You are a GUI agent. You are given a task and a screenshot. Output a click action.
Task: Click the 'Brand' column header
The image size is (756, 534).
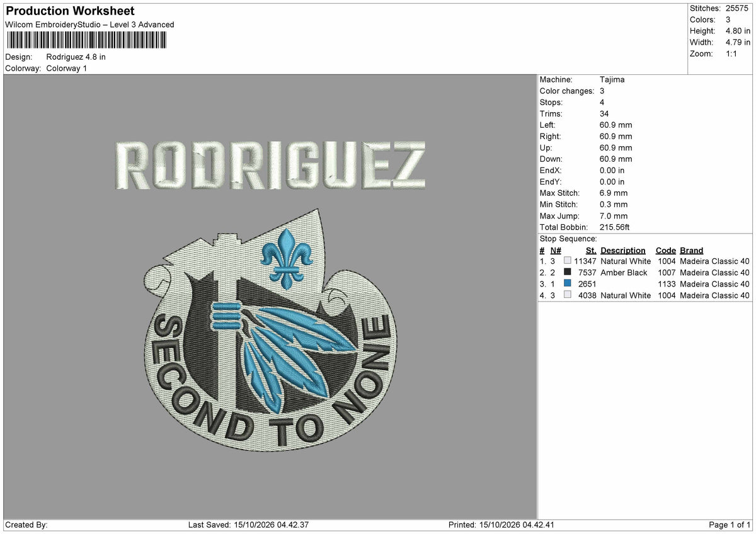[x=692, y=251]
